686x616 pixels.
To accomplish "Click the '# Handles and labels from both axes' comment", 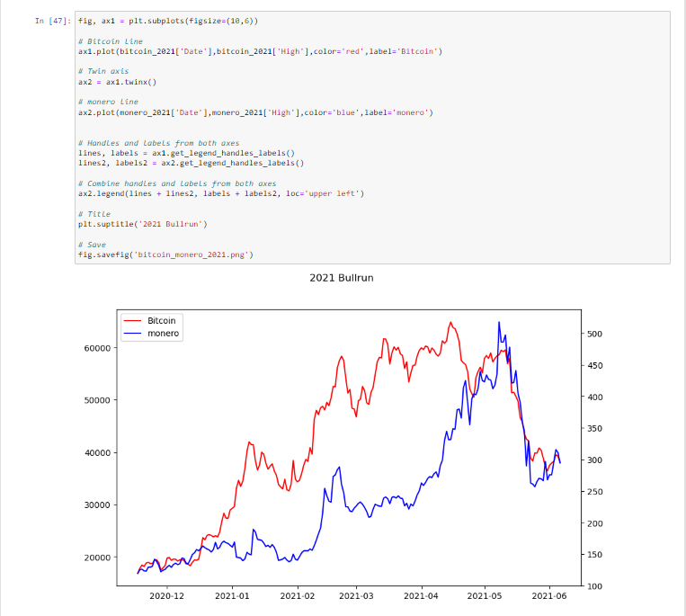I will pyautogui.click(x=159, y=143).
